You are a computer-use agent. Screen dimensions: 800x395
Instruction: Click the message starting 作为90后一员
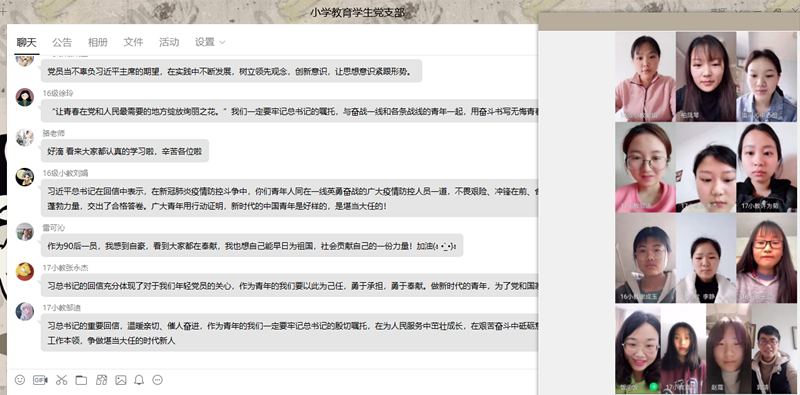pyautogui.click(x=252, y=245)
